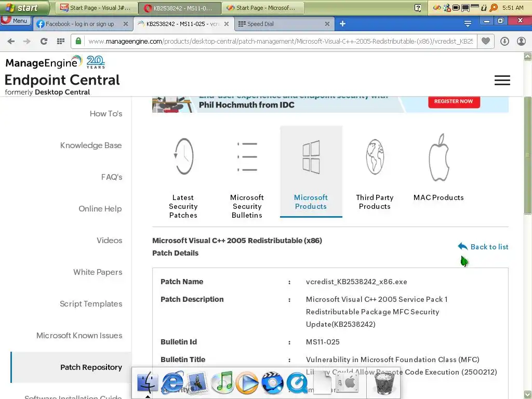Click browser Forward arrow button
The image size is (532, 399).
point(27,42)
